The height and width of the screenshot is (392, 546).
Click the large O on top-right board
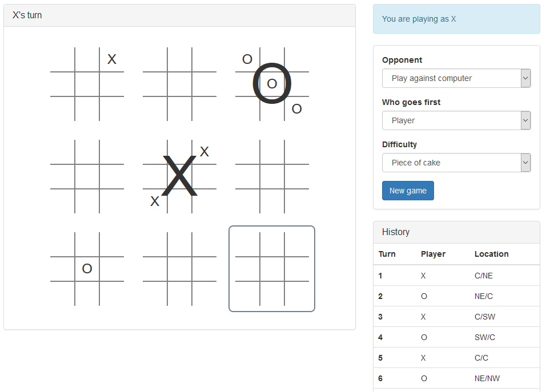click(272, 83)
